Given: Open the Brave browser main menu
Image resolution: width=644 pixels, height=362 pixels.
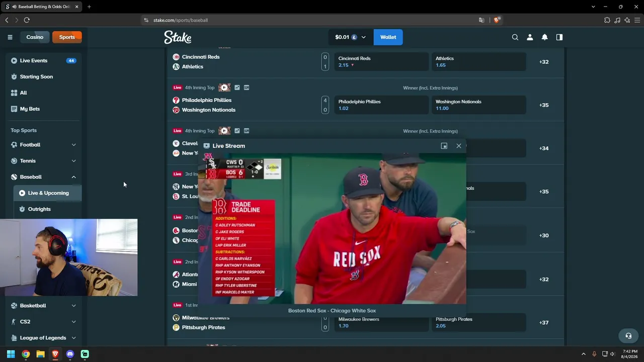Looking at the screenshot, I should click(637, 20).
